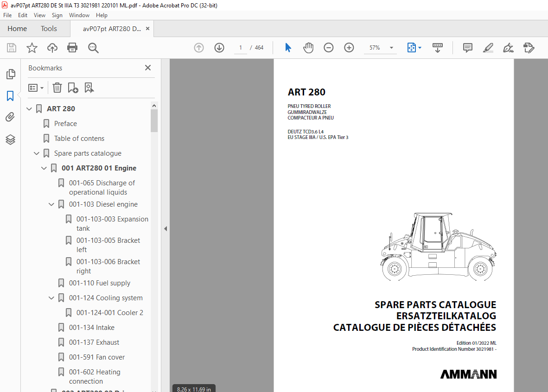Add a comment with speech bubble icon

click(468, 48)
